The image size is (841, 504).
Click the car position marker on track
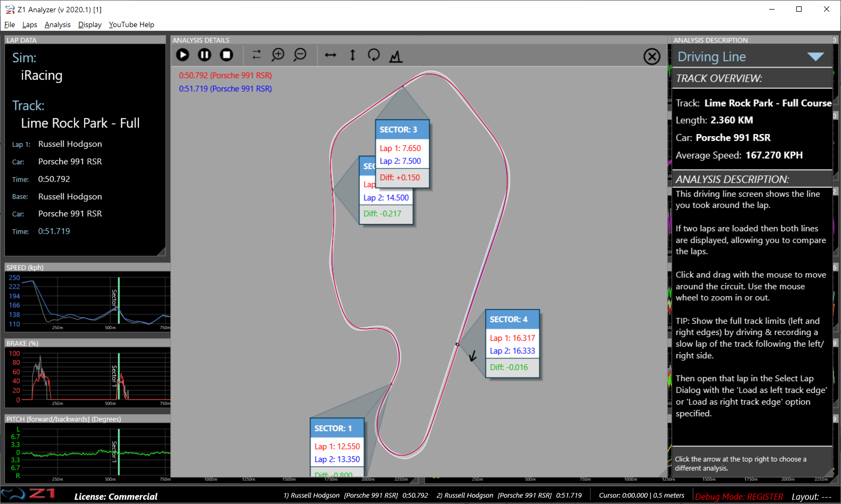pos(457,345)
